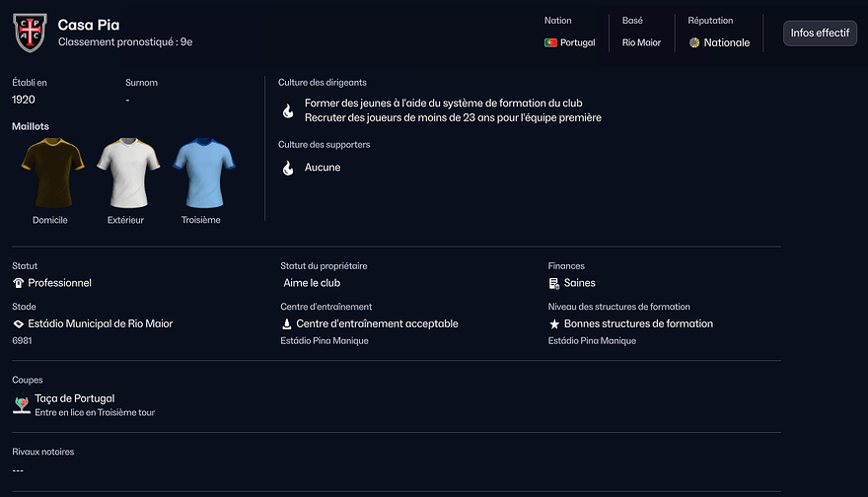Open the Taça de Portugal competition link

point(75,398)
